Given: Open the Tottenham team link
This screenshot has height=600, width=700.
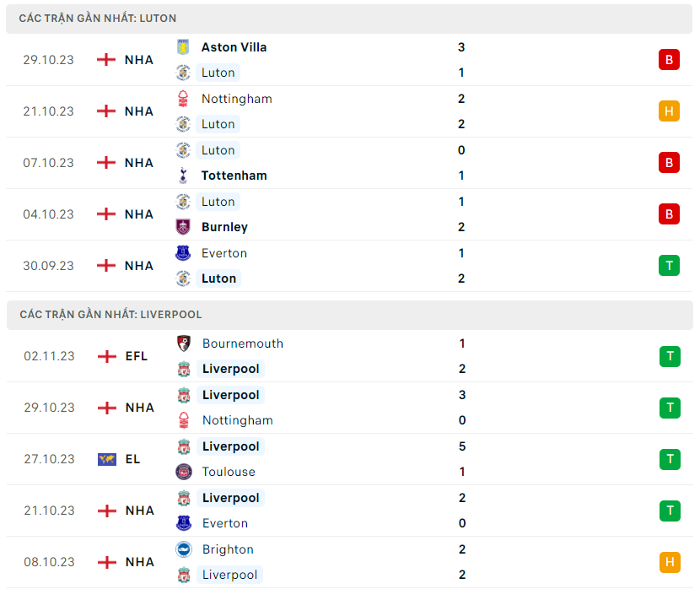Looking at the screenshot, I should coord(234,176).
